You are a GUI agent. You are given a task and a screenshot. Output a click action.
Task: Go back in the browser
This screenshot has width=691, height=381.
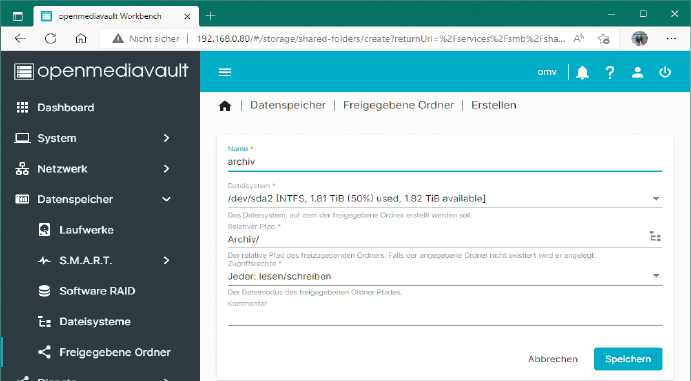(20, 39)
